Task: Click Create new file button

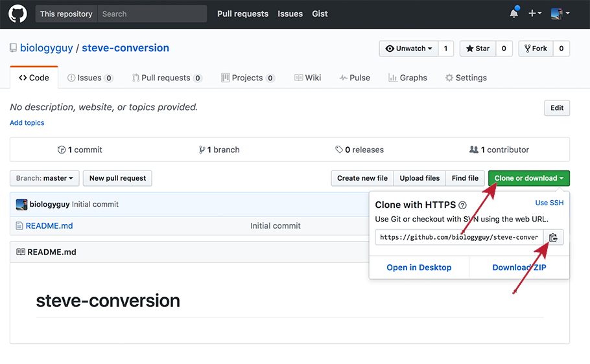Action: [362, 178]
